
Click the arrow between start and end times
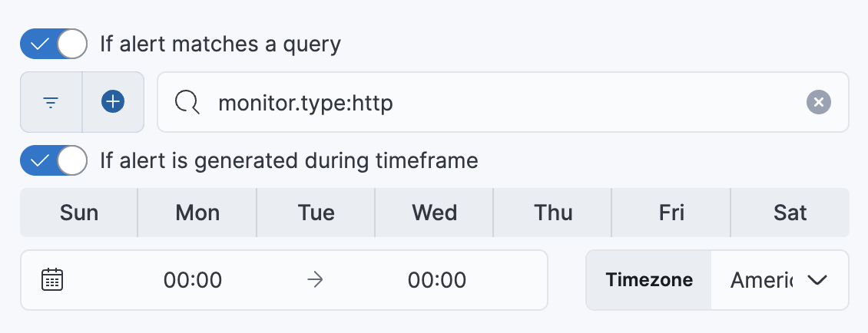(315, 280)
